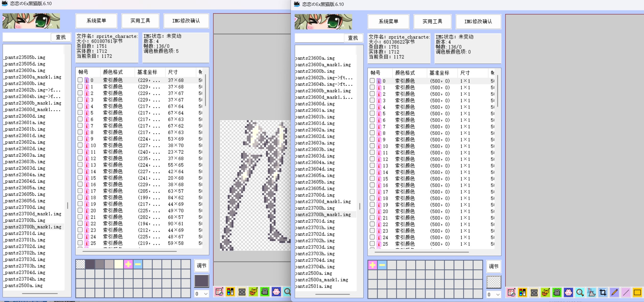
Task: Check frame 1 checkbox in right window
Action: 372,87
